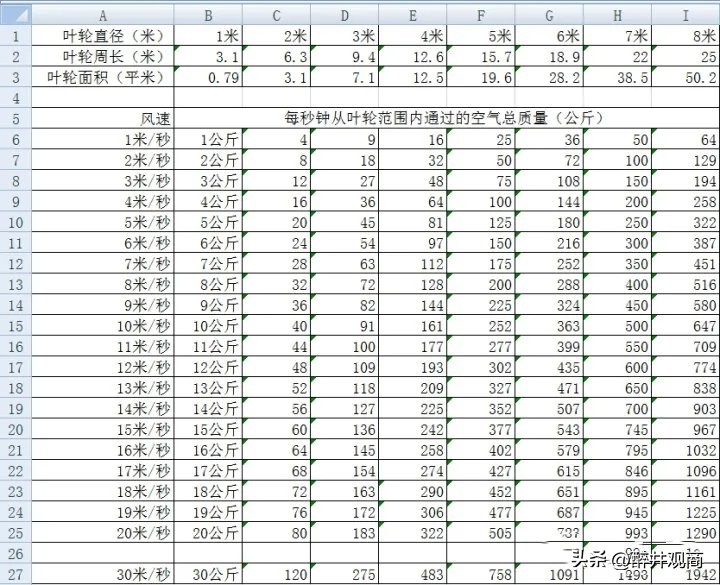Select row 26 header
The image size is (720, 585).
click(x=16, y=554)
